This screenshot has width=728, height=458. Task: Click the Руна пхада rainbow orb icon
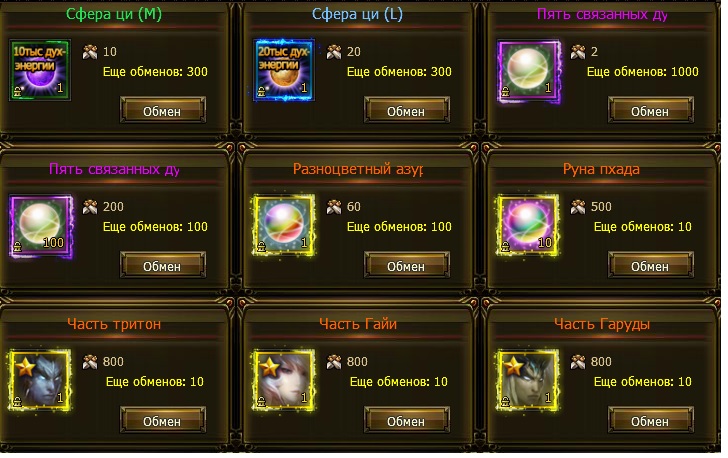point(528,225)
